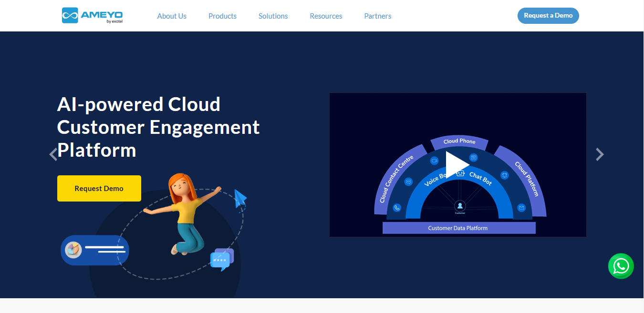644x313 pixels.
Task: Click the "Chat Bot" label in the diagram
Action: (x=480, y=178)
